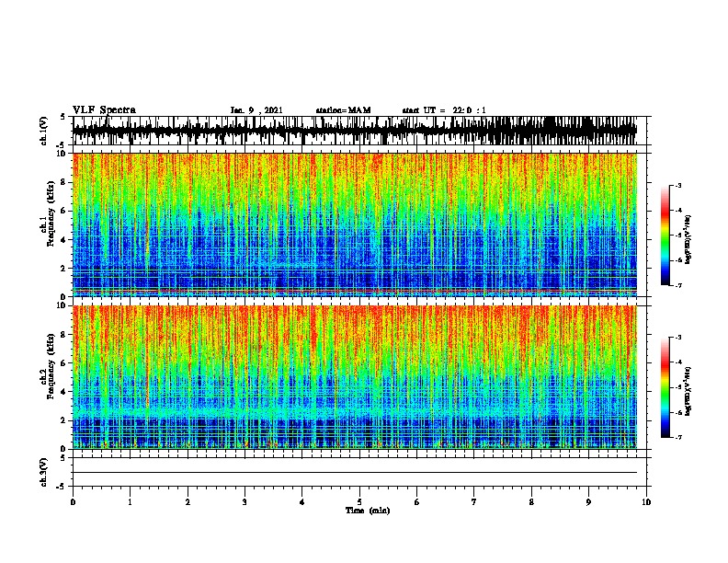Click time axis tick label "3"

(245, 502)
